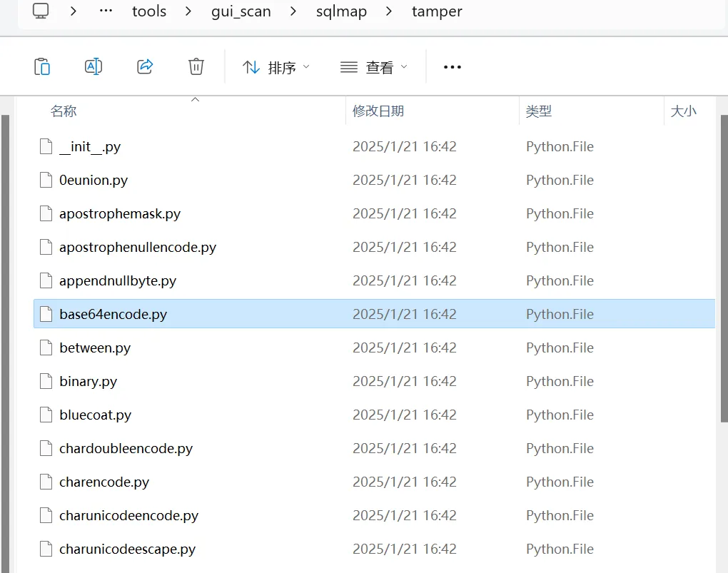Click the share icon in toolbar

click(x=145, y=67)
